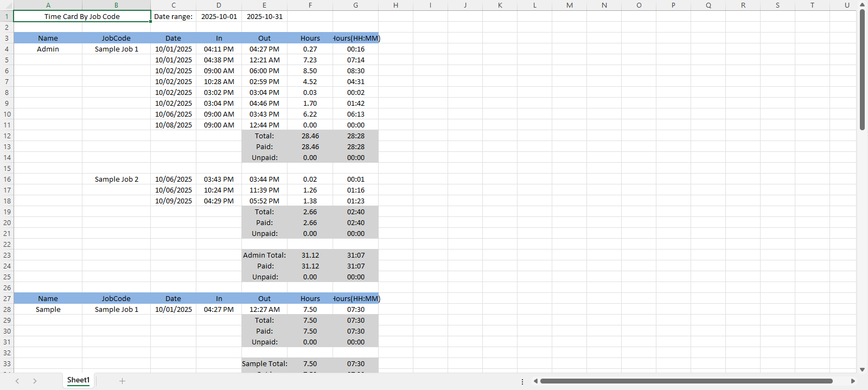Click the select-all corner of the grid

[7, 5]
